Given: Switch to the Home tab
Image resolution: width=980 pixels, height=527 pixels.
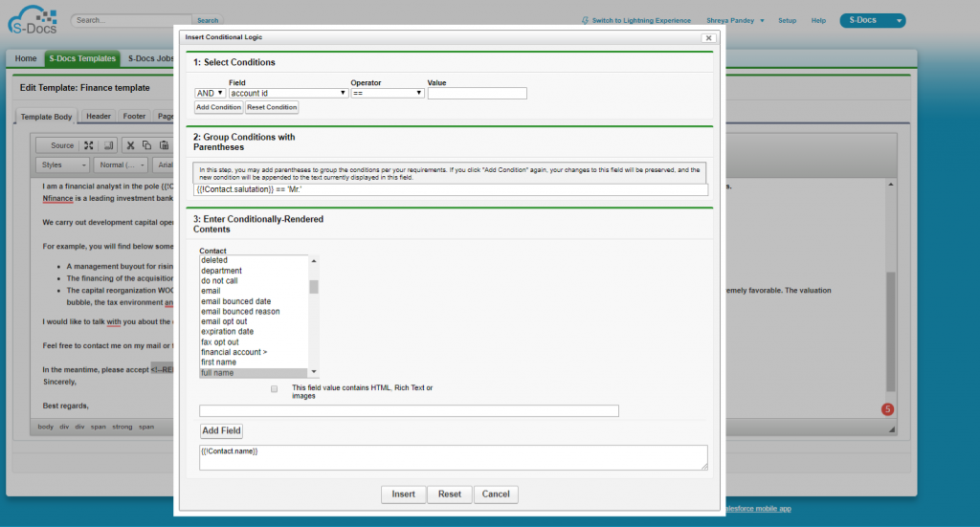Looking at the screenshot, I should [26, 58].
